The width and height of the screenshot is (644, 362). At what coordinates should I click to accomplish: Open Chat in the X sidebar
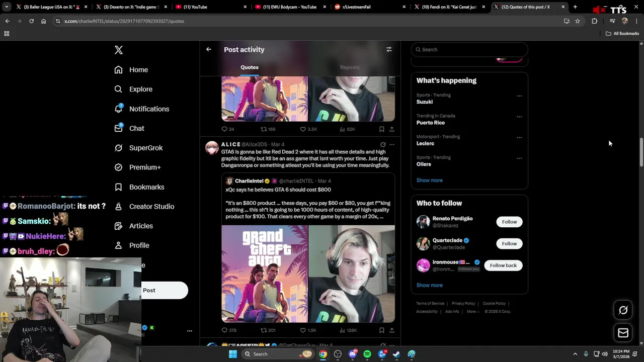129,128
